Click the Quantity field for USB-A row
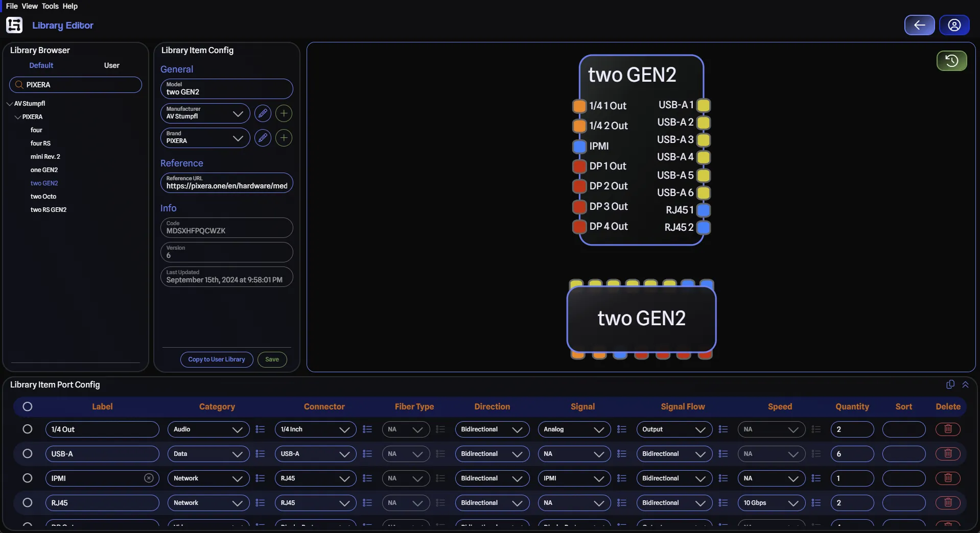980x533 pixels. tap(852, 454)
